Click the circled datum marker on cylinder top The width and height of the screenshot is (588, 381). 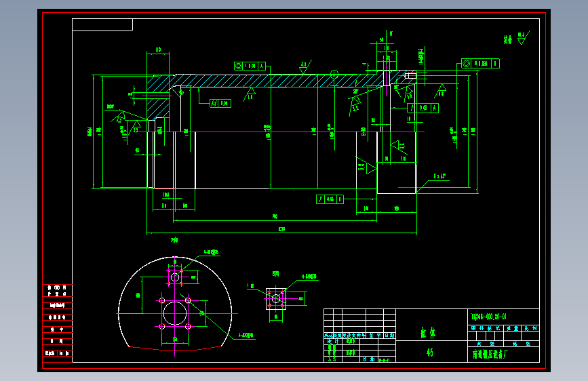coord(334,74)
